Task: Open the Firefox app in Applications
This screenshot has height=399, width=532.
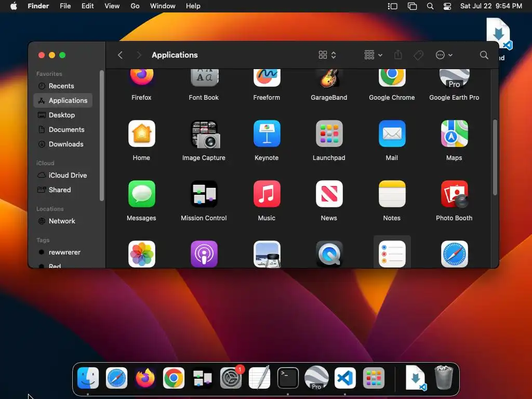Action: 141,77
